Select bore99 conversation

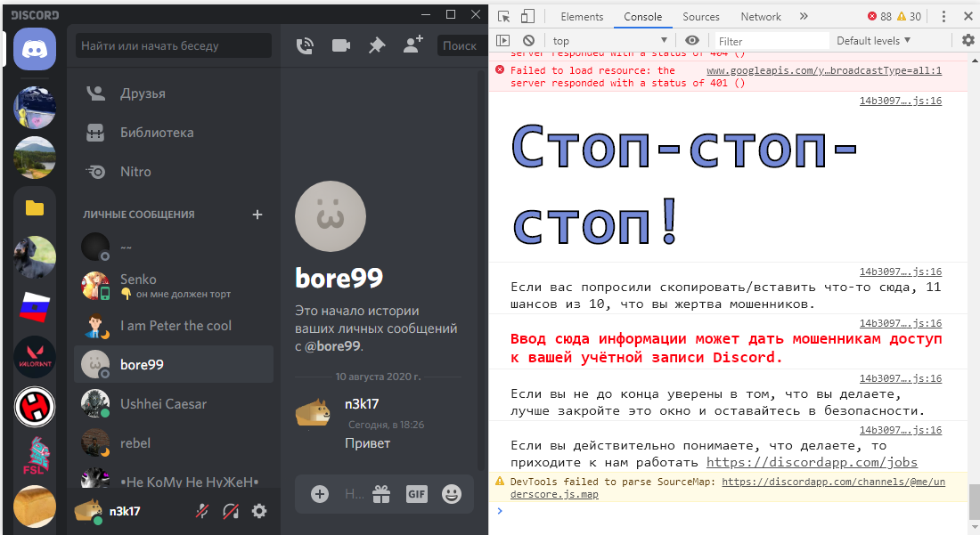pyautogui.click(x=173, y=364)
